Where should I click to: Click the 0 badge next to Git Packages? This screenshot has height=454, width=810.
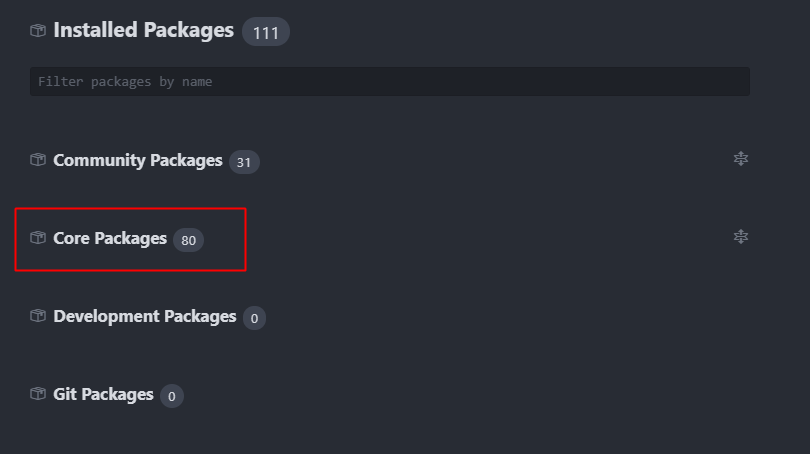point(172,396)
